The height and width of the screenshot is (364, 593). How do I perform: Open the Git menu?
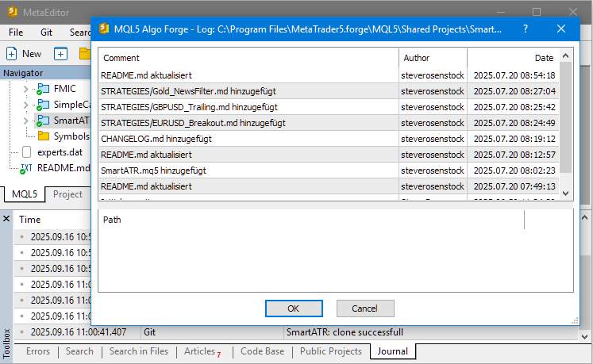pyautogui.click(x=46, y=33)
